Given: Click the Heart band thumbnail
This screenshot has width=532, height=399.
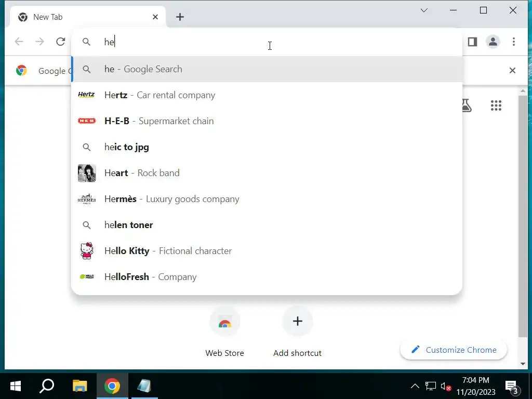Looking at the screenshot, I should pos(87,173).
